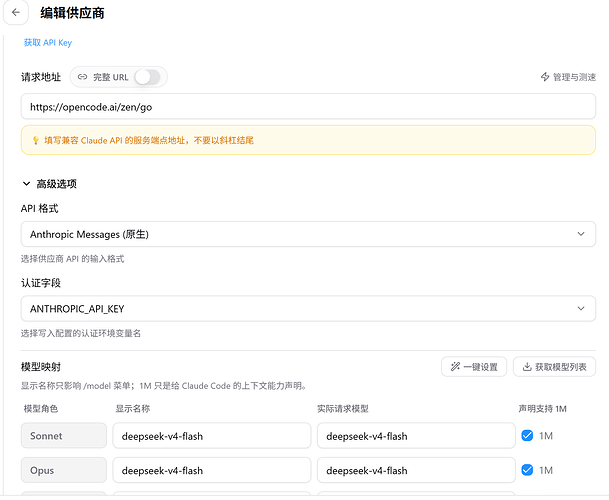Click the 请求地址 label

coord(41,77)
